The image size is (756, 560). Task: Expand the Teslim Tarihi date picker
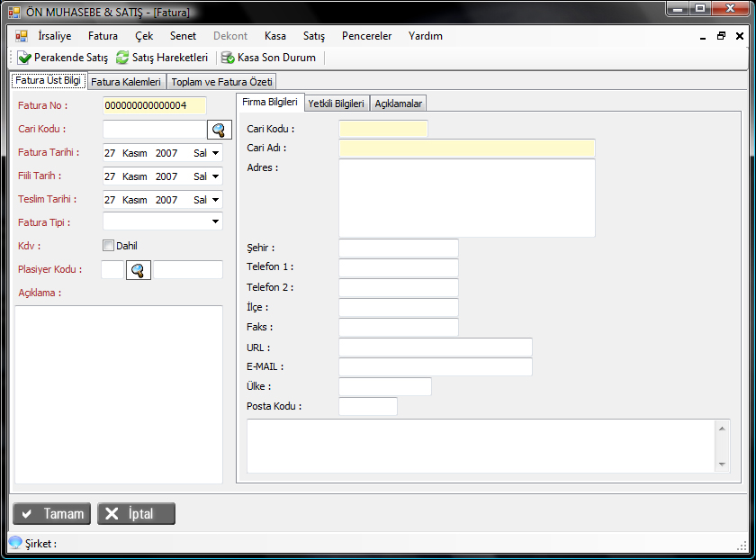tap(216, 200)
